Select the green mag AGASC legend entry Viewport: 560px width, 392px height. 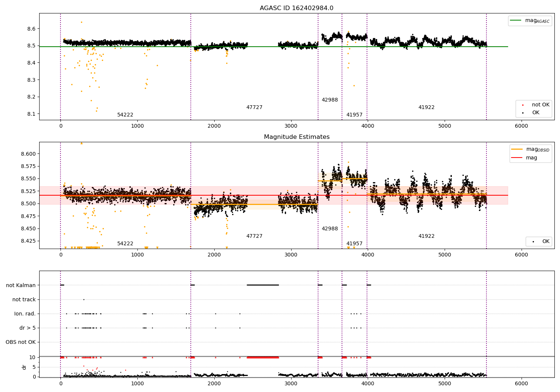[530, 21]
